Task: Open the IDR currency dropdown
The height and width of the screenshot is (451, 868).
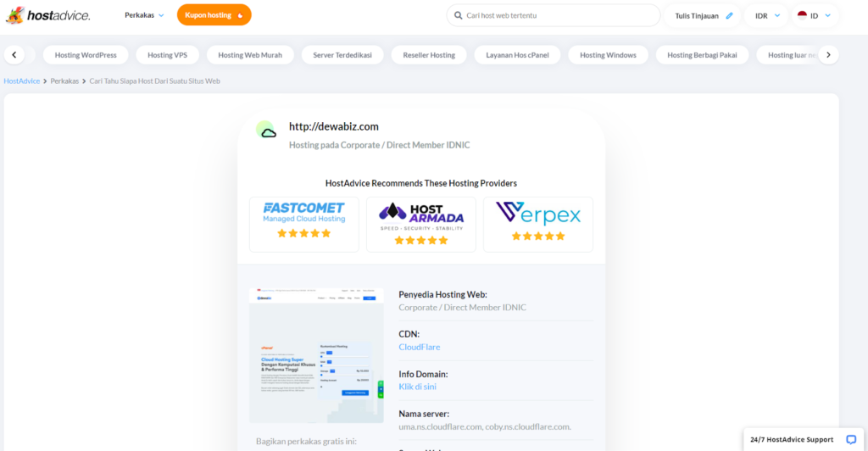Action: (767, 15)
